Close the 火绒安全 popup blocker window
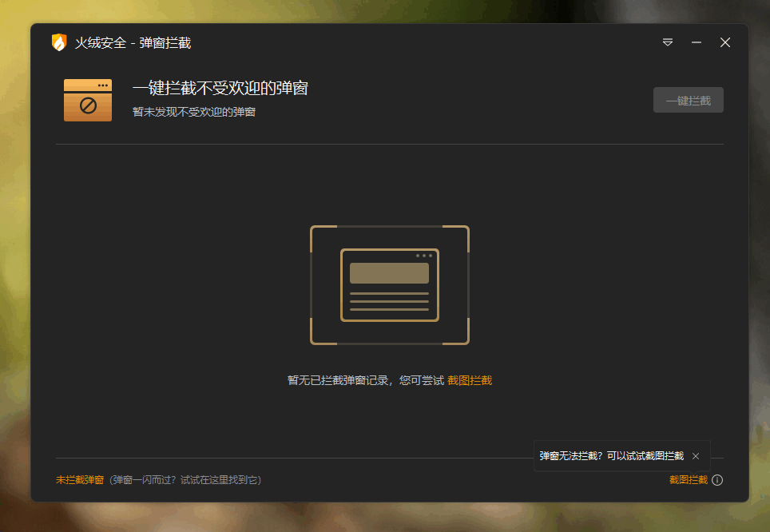The width and height of the screenshot is (770, 532). (725, 42)
